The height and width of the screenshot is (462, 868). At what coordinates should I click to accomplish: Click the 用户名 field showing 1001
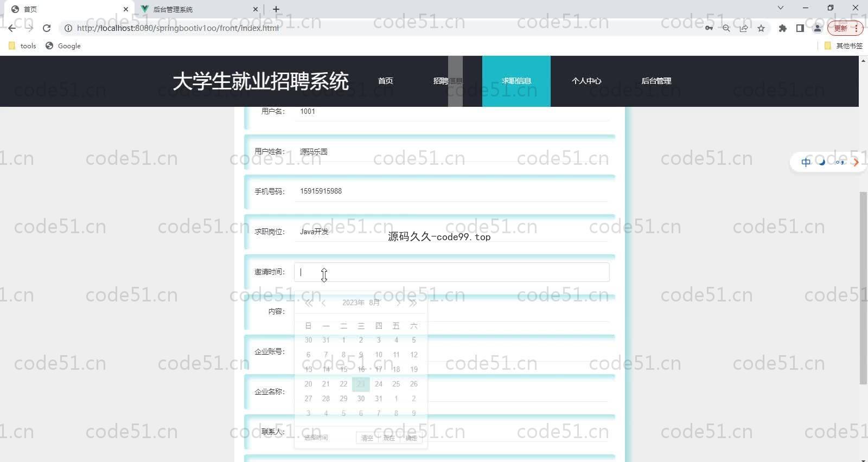[451, 112]
